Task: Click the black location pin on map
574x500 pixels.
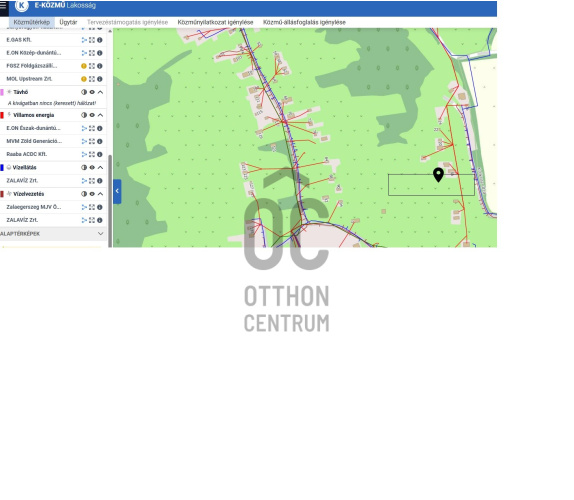Action: (x=438, y=175)
